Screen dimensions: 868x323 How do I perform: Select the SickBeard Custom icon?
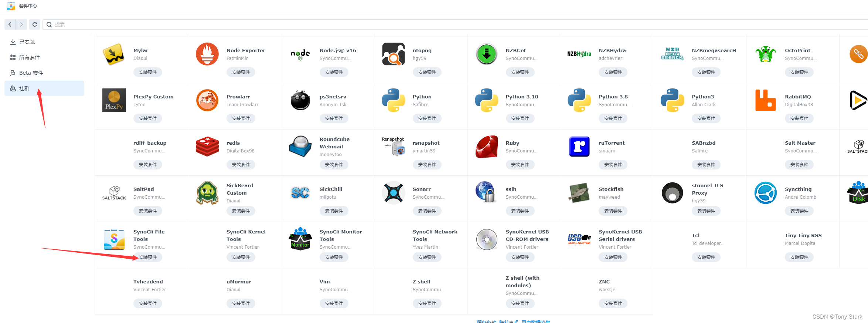pyautogui.click(x=207, y=193)
